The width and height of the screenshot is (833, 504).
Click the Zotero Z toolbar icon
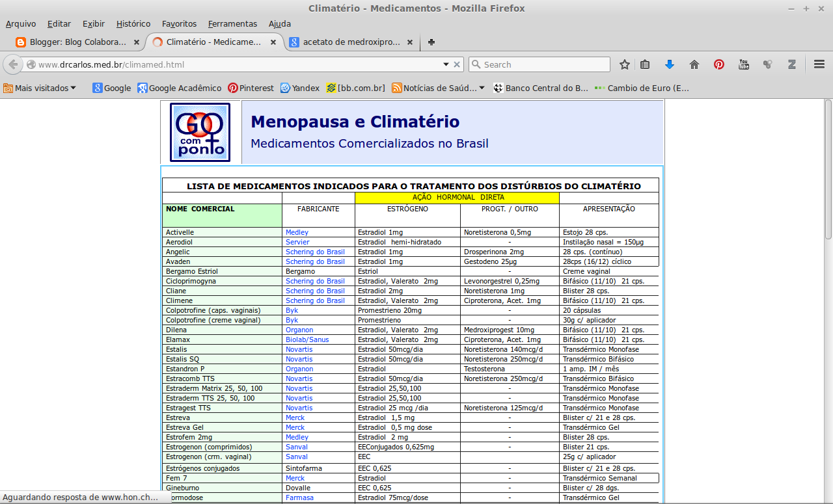pyautogui.click(x=792, y=64)
